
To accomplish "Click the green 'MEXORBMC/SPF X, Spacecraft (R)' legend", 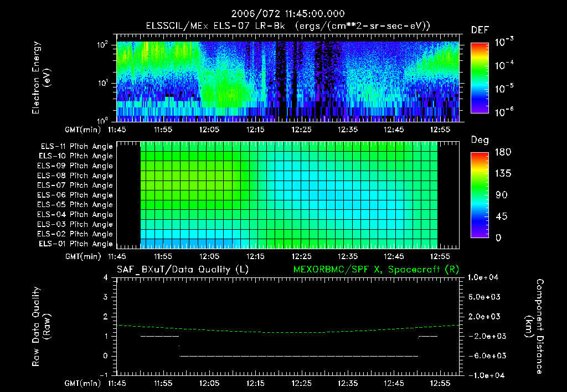I will (376, 270).
